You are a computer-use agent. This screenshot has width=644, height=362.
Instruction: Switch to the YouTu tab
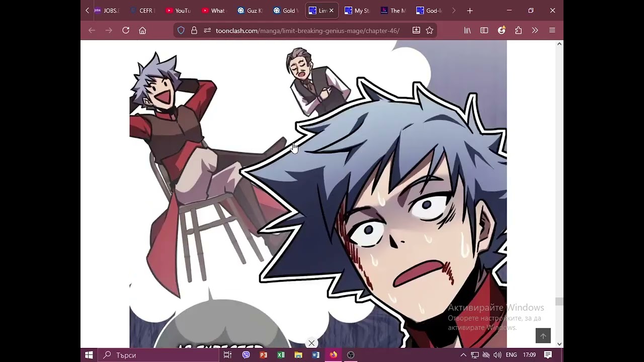178,11
